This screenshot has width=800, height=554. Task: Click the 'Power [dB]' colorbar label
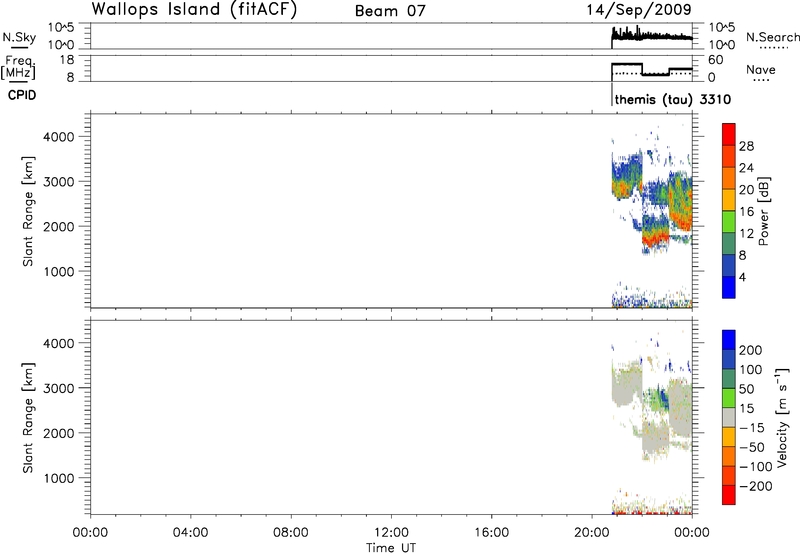pyautogui.click(x=763, y=211)
